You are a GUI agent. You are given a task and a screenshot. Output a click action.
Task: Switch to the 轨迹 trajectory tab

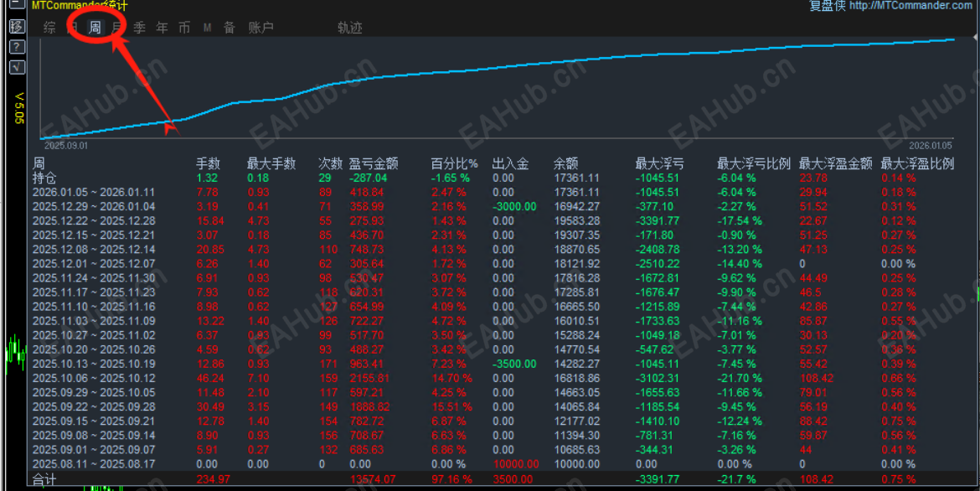tap(350, 28)
